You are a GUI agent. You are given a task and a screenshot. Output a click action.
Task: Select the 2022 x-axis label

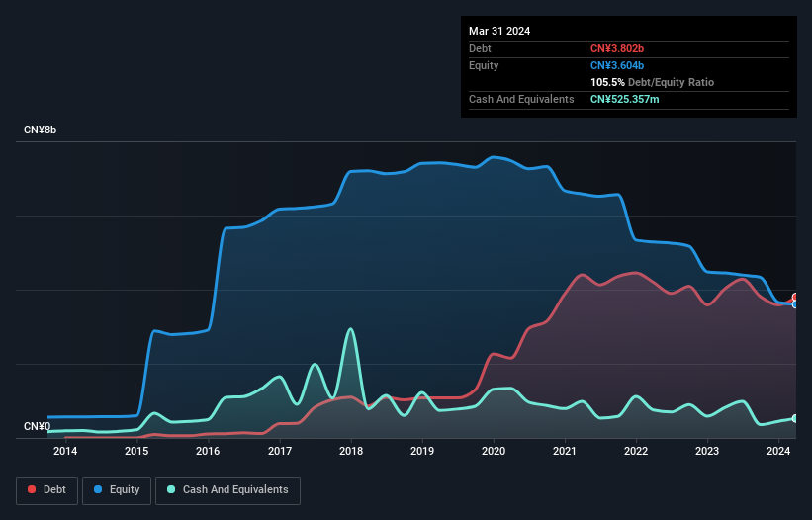[x=636, y=451]
